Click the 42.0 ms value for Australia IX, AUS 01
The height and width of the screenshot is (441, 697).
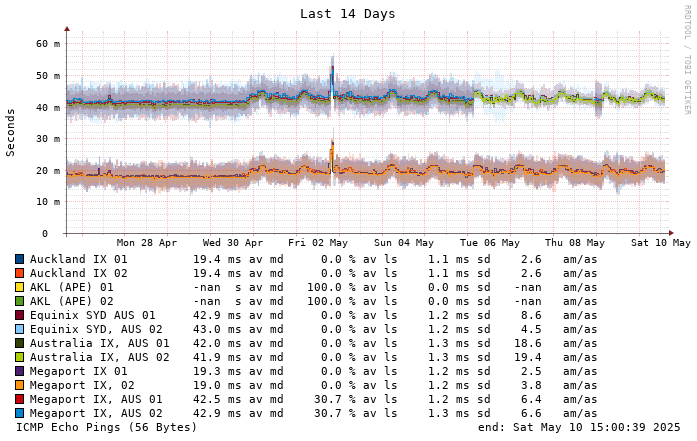[x=216, y=343]
